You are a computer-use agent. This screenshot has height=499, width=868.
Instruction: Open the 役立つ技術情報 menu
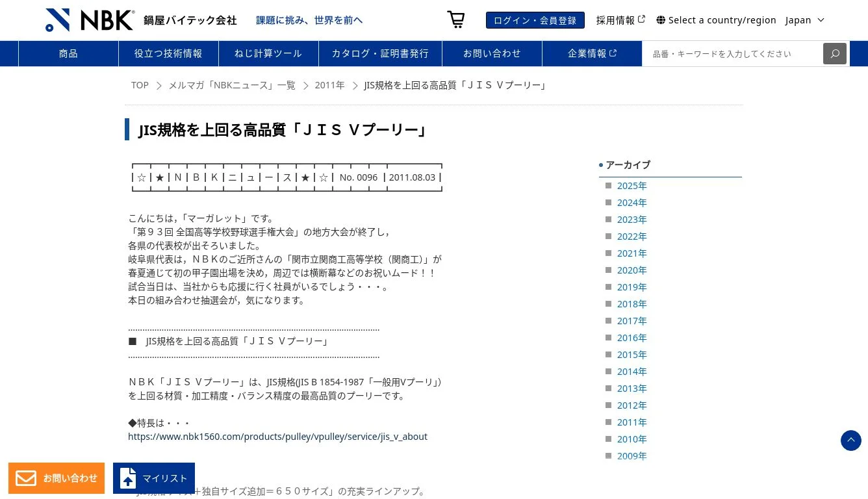point(168,53)
